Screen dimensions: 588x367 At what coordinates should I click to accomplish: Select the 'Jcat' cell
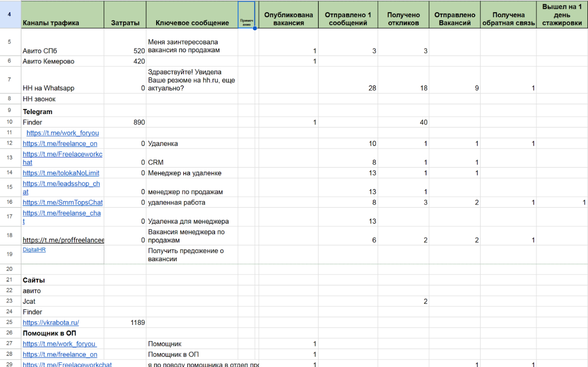pyautogui.click(x=62, y=301)
